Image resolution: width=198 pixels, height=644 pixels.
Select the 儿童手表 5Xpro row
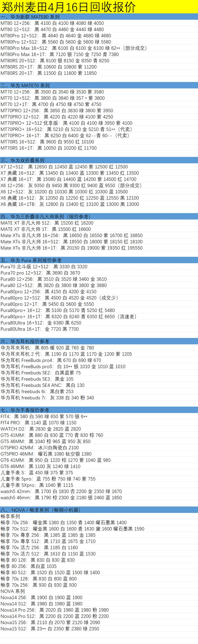99,485
